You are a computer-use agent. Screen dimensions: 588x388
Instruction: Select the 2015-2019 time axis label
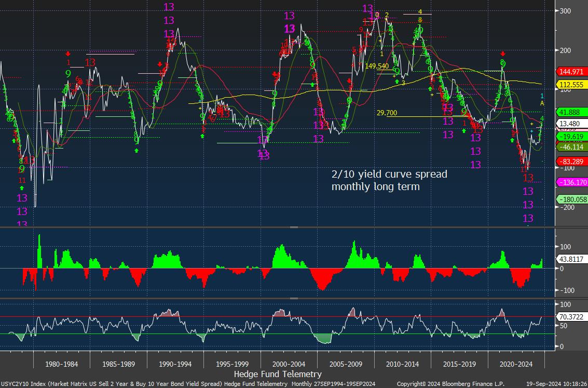click(x=459, y=364)
